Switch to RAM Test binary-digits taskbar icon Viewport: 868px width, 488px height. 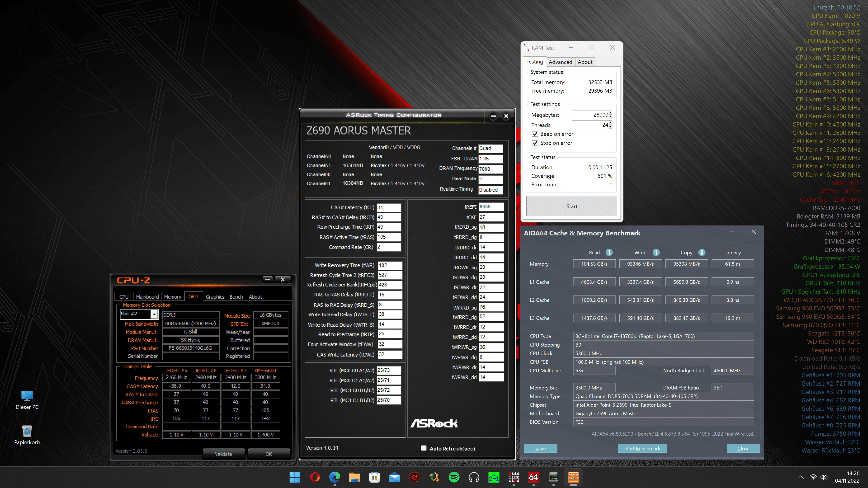(x=514, y=477)
